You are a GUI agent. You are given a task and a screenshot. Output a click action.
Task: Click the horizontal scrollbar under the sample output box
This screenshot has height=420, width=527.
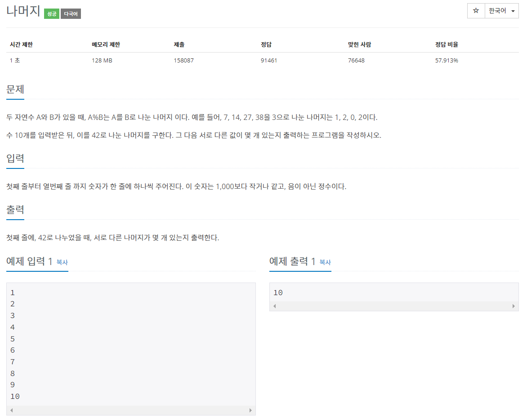[393, 306]
